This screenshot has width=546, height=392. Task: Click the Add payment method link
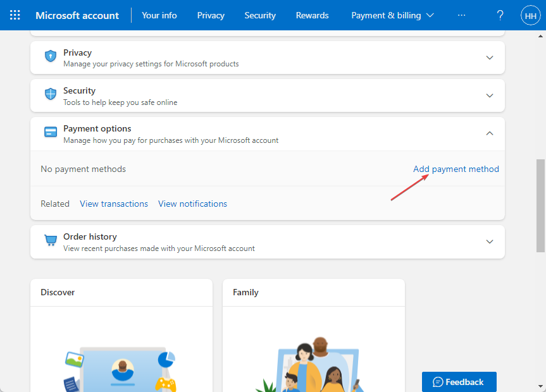456,169
